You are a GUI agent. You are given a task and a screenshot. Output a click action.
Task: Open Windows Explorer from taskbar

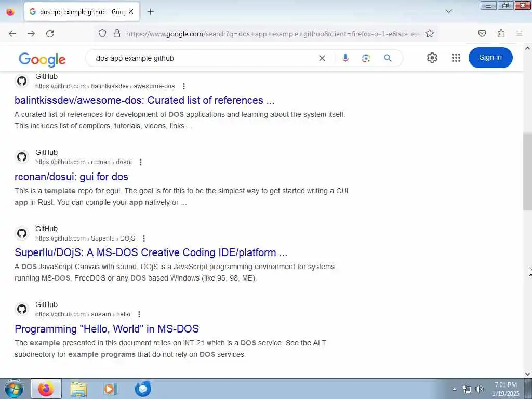79,389
